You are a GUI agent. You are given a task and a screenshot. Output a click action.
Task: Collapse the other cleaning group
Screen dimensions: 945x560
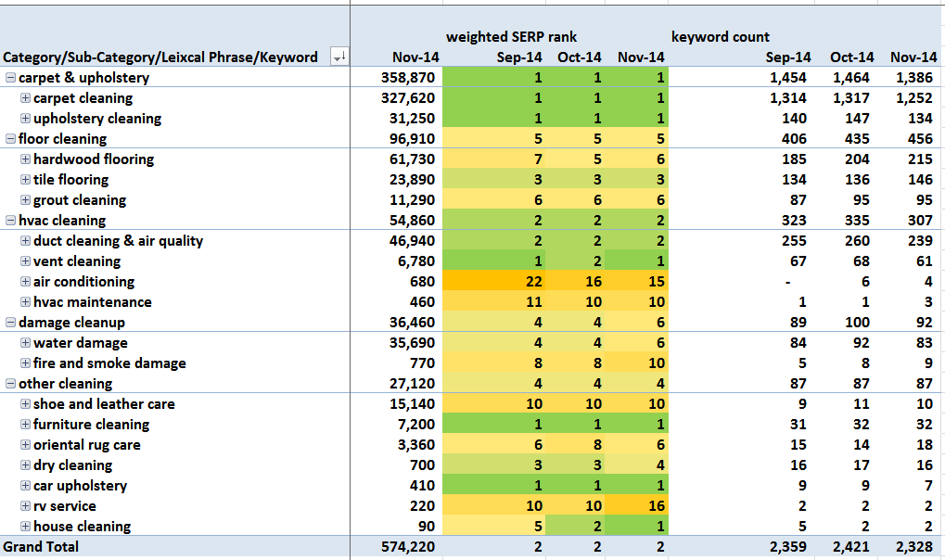click(x=10, y=384)
